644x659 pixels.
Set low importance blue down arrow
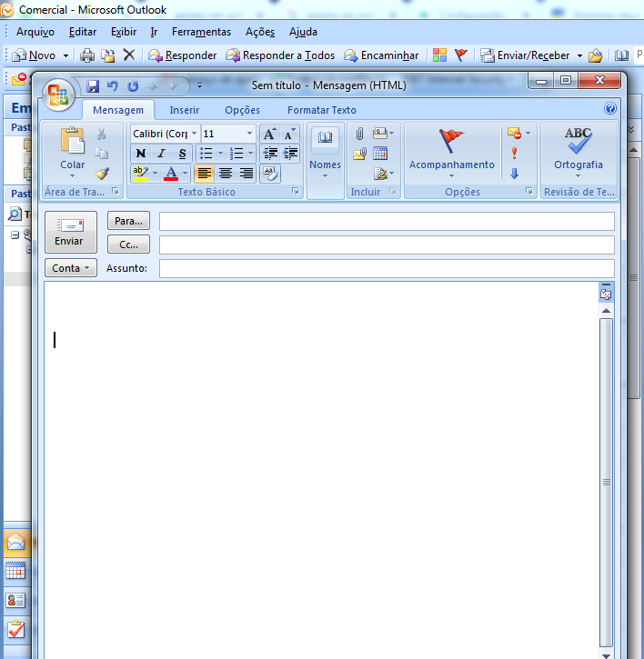(x=514, y=173)
